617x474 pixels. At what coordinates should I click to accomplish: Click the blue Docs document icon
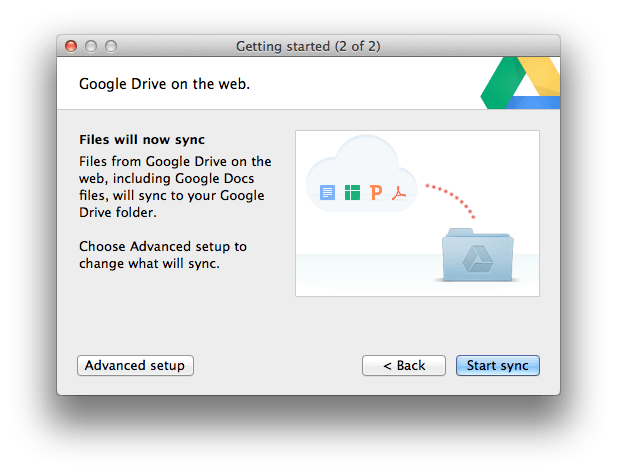tap(327, 192)
